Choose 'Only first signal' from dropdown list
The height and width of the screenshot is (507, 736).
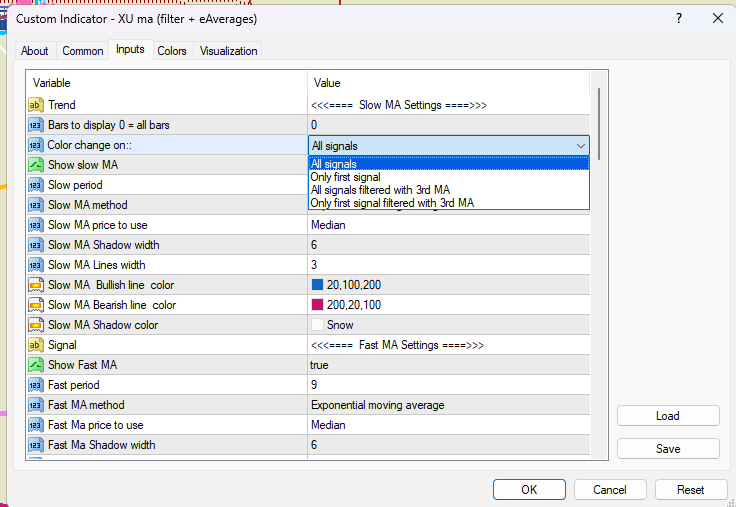point(345,177)
